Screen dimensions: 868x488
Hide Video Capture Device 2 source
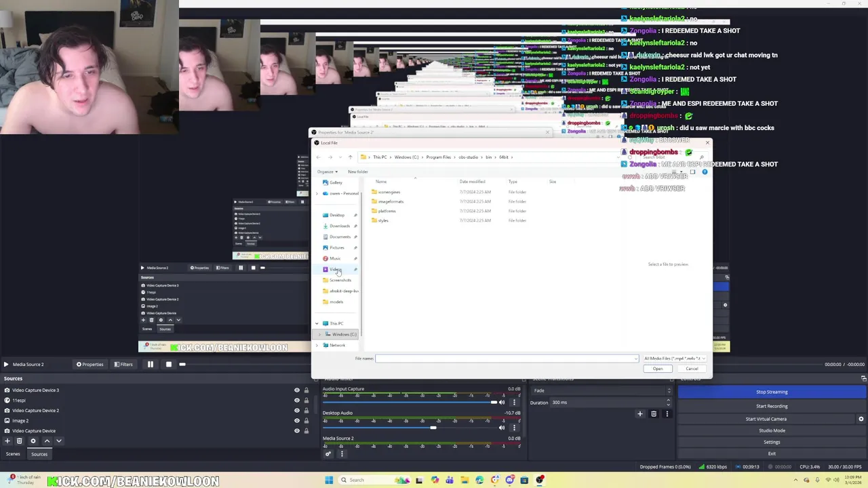pos(296,410)
